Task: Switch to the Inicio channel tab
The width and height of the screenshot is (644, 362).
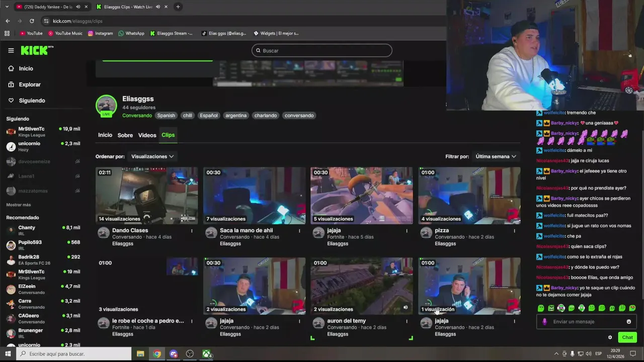Action: click(105, 135)
